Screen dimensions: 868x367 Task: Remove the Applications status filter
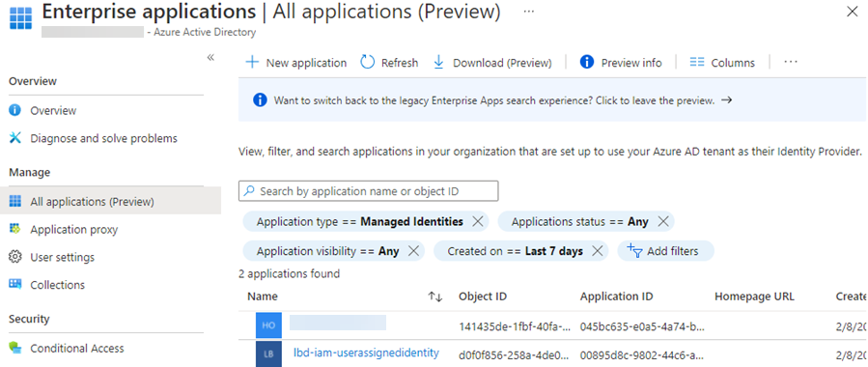[x=663, y=222]
